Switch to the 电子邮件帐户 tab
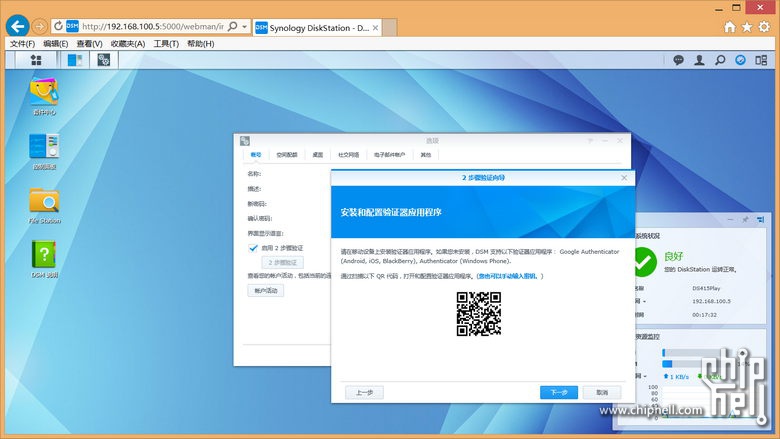 tap(390, 155)
